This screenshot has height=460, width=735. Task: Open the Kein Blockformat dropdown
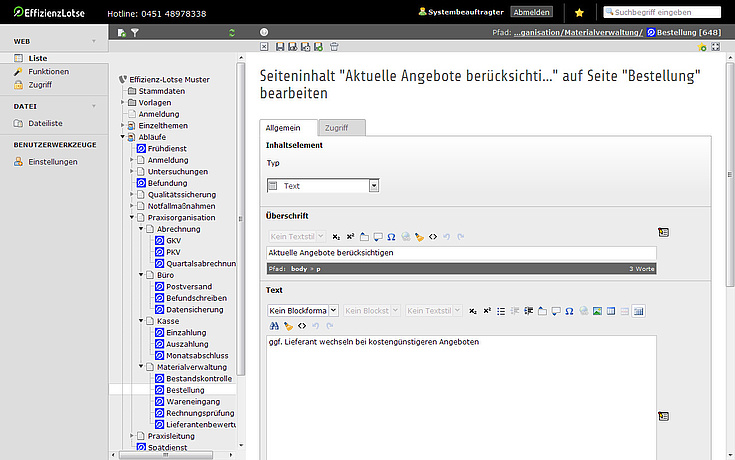pyautogui.click(x=302, y=310)
